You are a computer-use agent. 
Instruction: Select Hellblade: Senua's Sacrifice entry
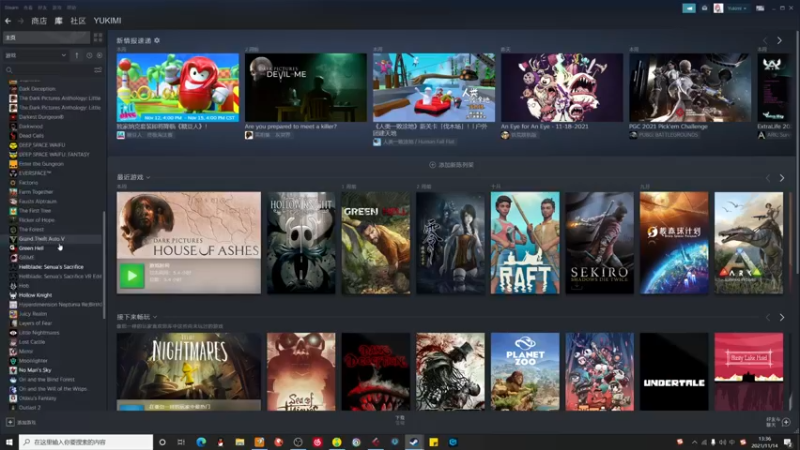[x=51, y=267]
